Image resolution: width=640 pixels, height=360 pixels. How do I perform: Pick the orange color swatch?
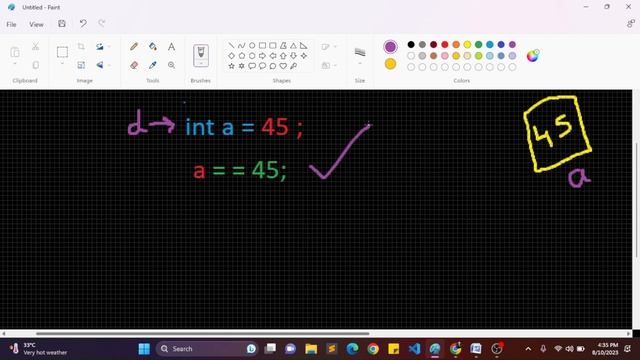click(x=456, y=44)
